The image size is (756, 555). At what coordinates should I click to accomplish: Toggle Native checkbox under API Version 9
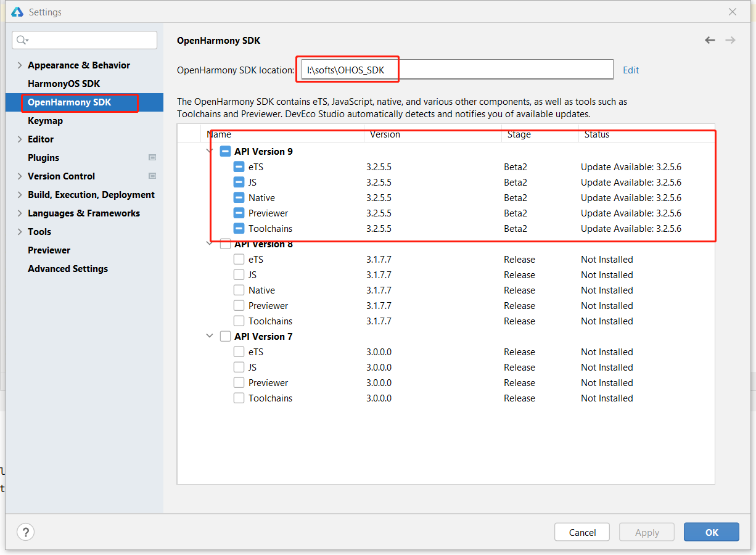click(x=239, y=197)
